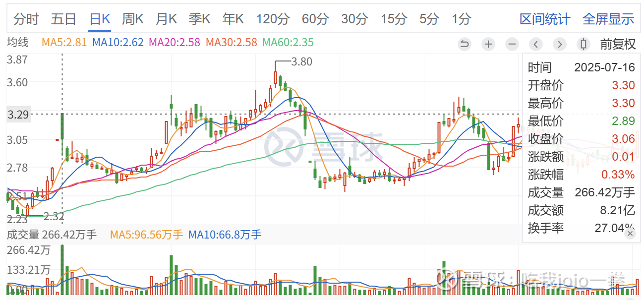Zoom in the K-line chart
Viewport: 644px width, 300px height.
coord(488,44)
